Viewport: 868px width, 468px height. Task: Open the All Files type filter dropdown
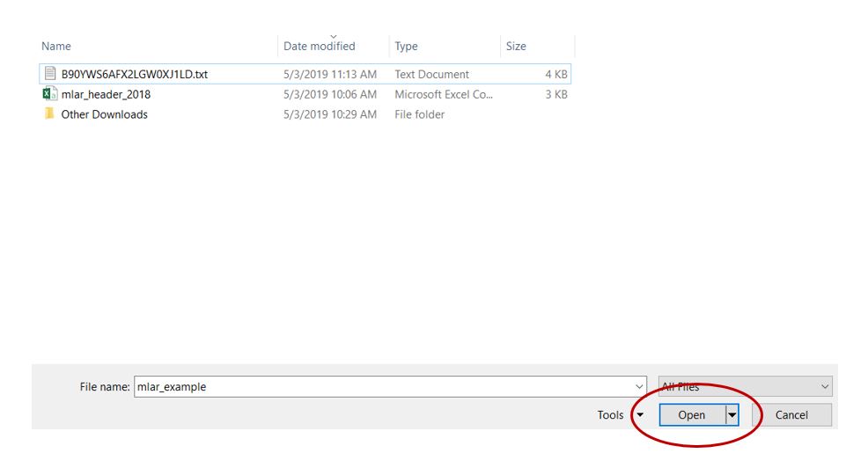pos(745,386)
